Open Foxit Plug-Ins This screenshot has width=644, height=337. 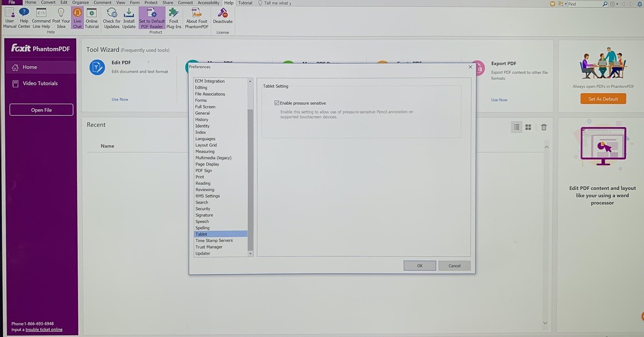point(174,18)
